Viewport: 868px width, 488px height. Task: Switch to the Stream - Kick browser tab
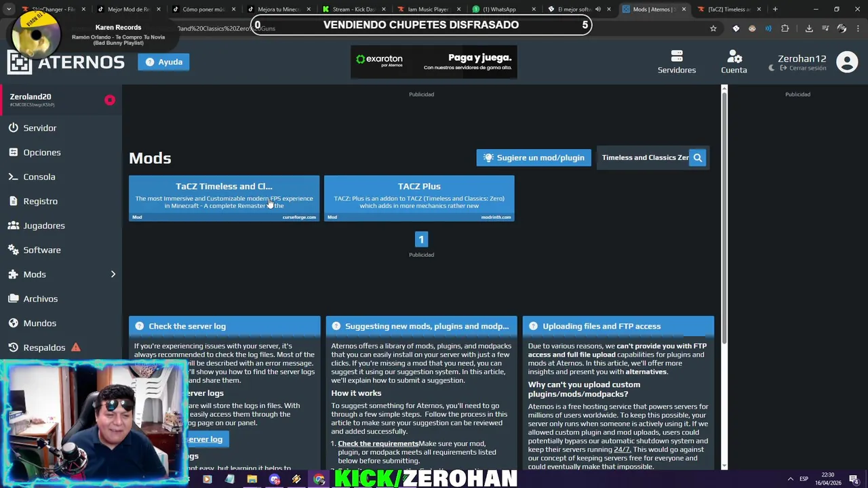tap(353, 9)
